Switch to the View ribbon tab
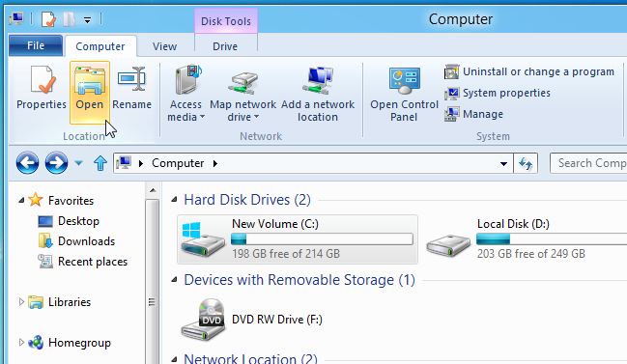 (x=164, y=46)
